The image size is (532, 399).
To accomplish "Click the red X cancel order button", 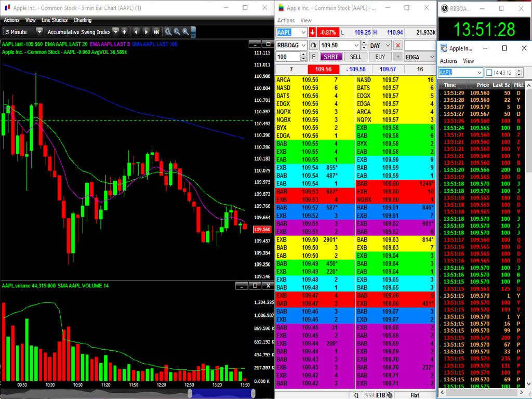I will pos(398,45).
